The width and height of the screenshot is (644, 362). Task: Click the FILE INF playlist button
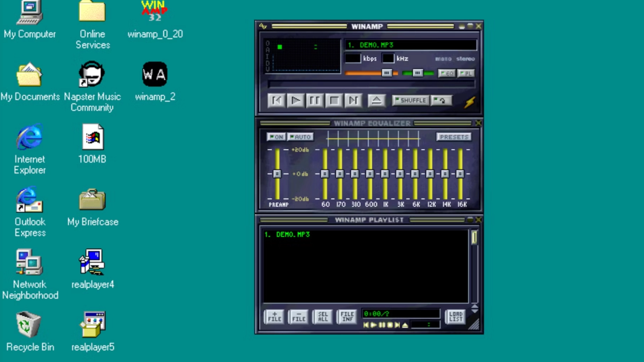347,316
